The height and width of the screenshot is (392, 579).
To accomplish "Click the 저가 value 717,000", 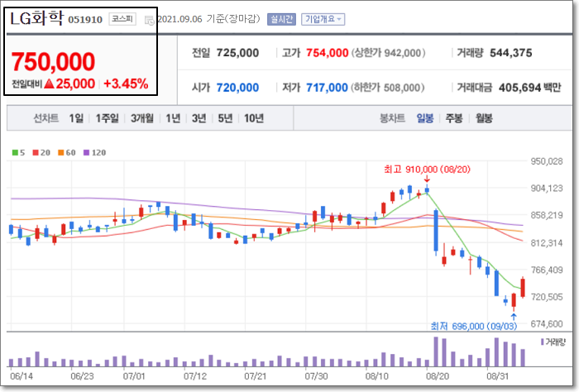I will pos(327,88).
